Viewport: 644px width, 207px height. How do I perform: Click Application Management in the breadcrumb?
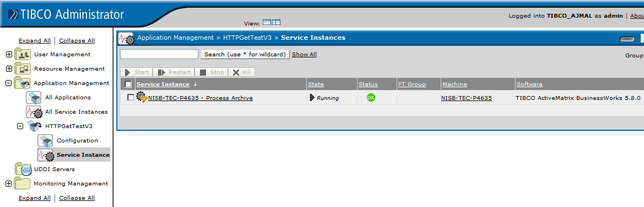(x=175, y=38)
